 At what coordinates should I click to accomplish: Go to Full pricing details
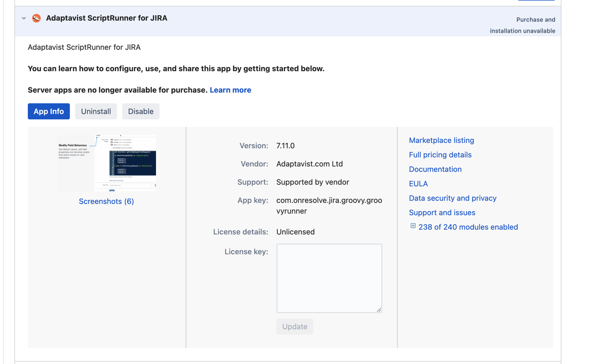point(440,155)
